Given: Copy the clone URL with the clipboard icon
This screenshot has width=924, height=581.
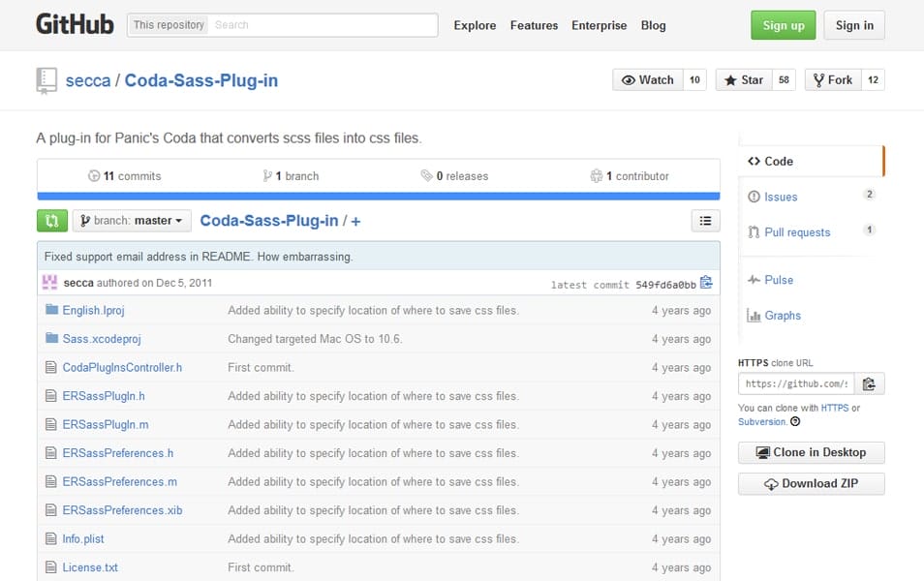Looking at the screenshot, I should (870, 383).
